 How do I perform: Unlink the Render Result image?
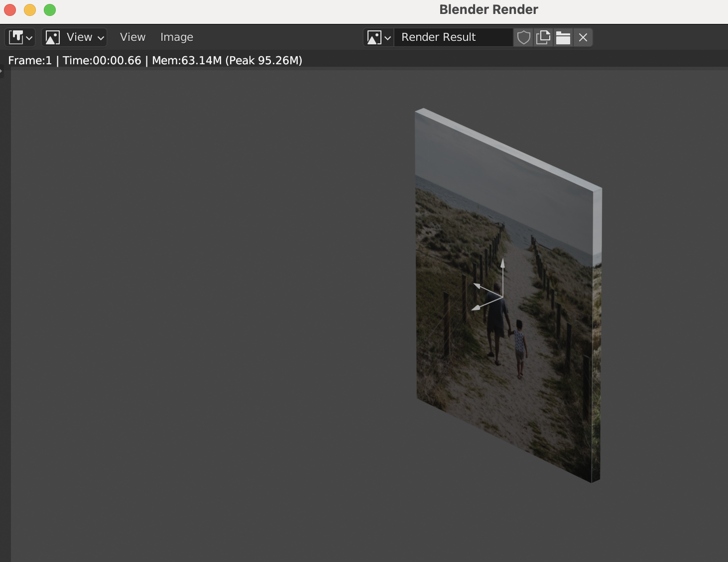tap(583, 37)
